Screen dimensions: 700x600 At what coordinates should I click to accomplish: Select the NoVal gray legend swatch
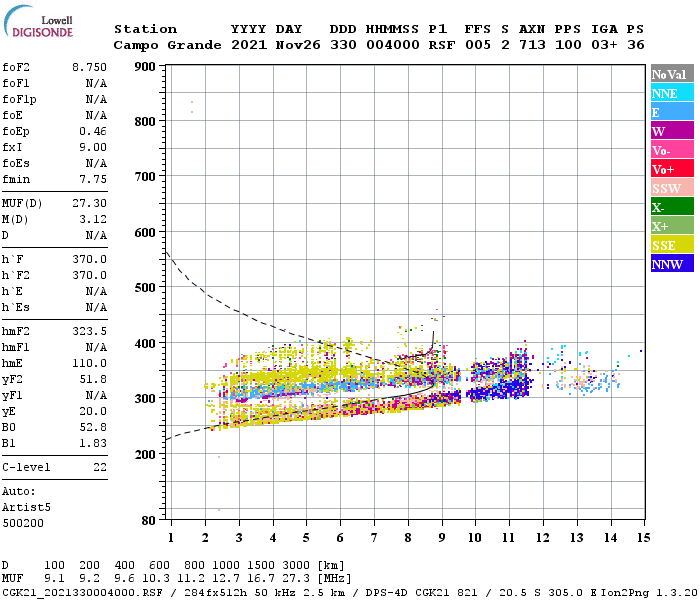coord(672,74)
